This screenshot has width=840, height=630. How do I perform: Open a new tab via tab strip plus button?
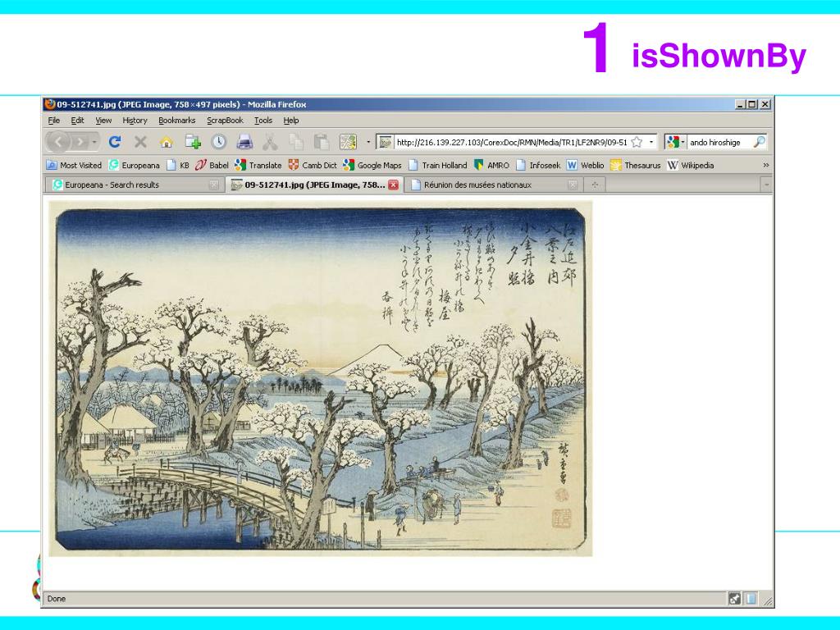[595, 185]
